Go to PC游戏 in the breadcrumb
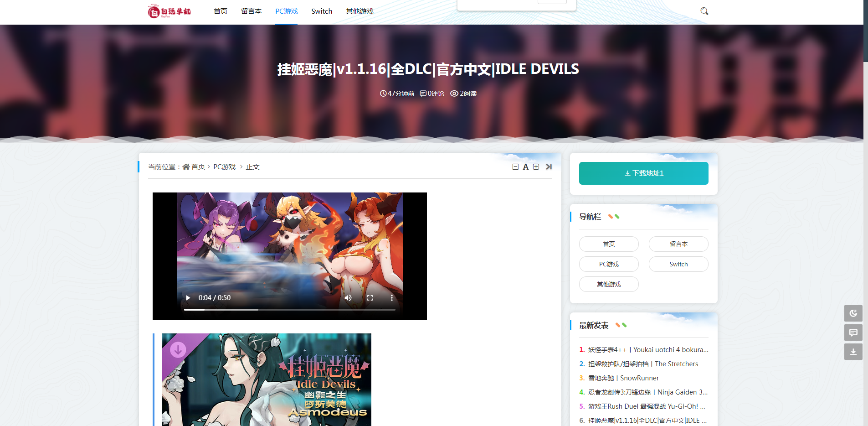 [x=225, y=167]
